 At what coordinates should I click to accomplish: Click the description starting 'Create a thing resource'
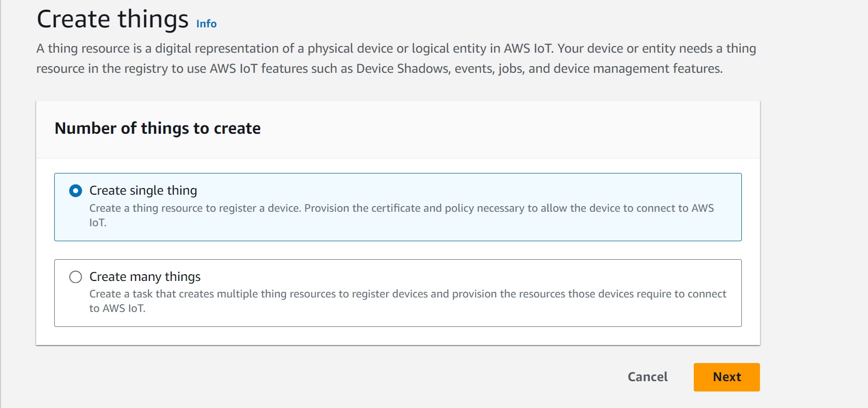[x=401, y=215]
